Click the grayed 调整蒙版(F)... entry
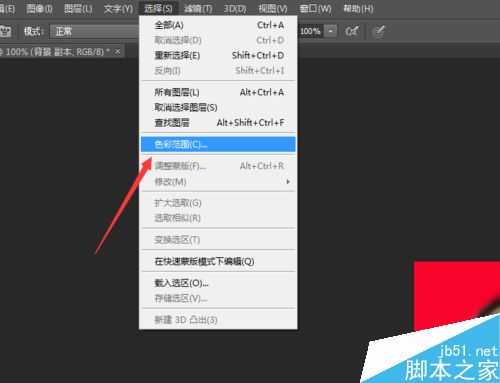Image resolution: width=500 pixels, height=383 pixels. [218, 166]
